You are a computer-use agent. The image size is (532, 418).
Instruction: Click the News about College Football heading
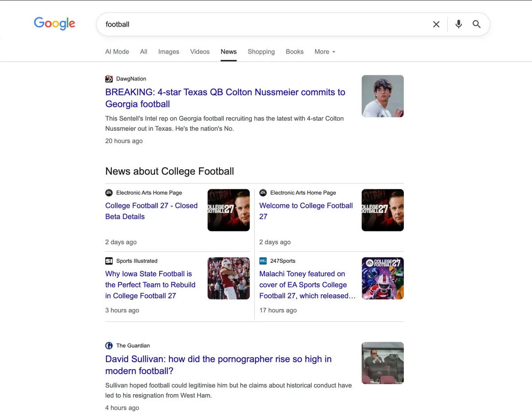click(170, 172)
